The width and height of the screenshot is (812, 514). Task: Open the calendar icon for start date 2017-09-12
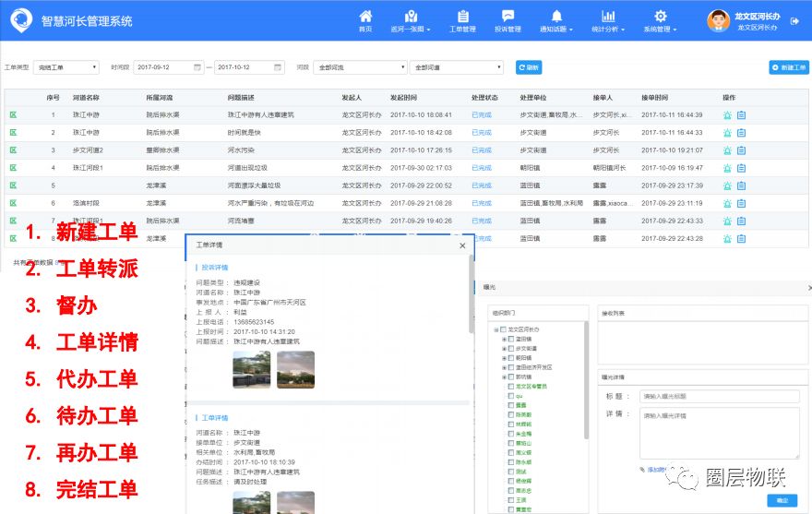(197, 67)
